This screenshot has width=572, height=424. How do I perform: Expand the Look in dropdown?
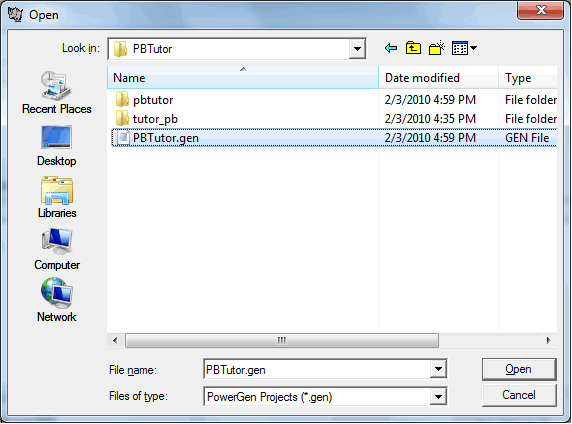[x=357, y=49]
